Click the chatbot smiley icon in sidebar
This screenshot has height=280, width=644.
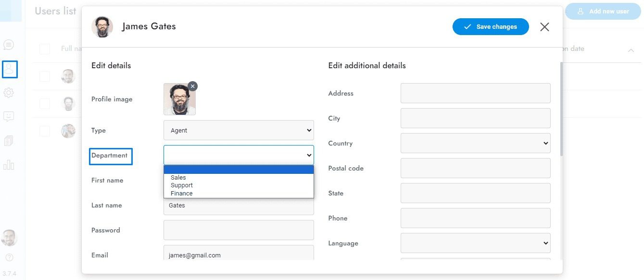coord(9,116)
